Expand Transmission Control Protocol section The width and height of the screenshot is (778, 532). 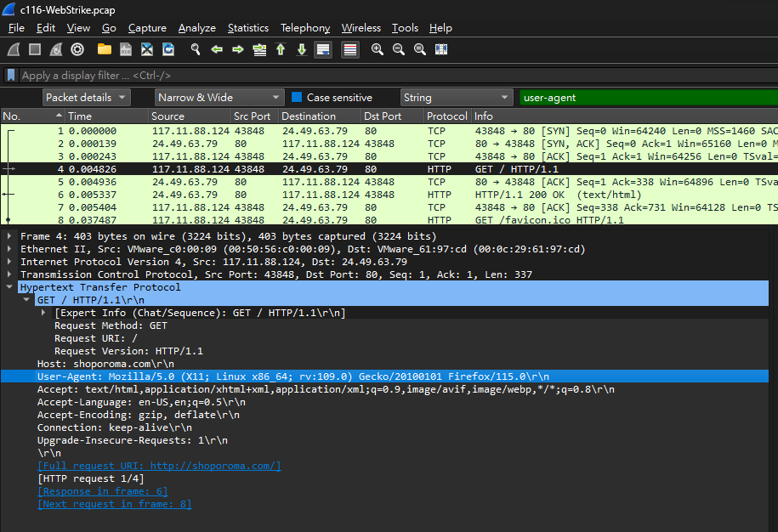[x=9, y=274]
